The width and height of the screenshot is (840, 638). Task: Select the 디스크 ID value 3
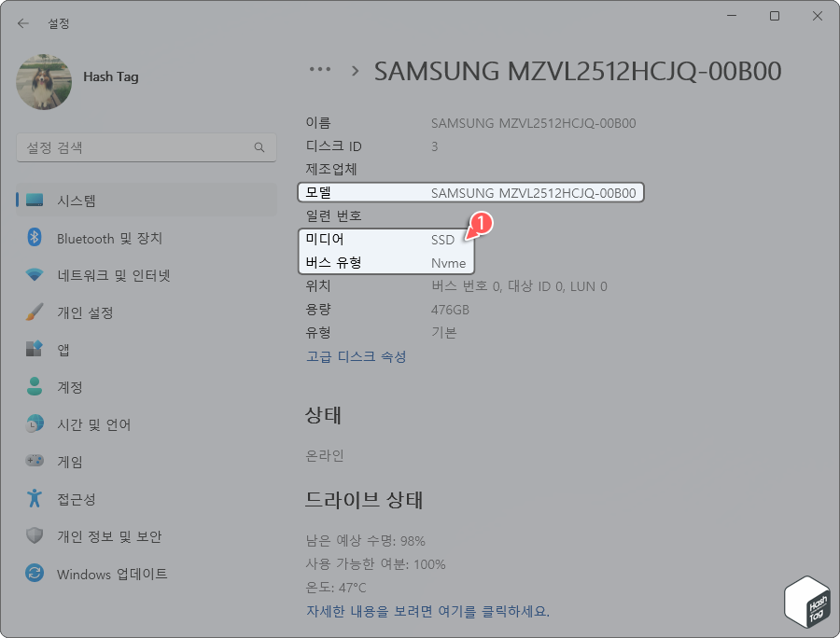(x=434, y=146)
